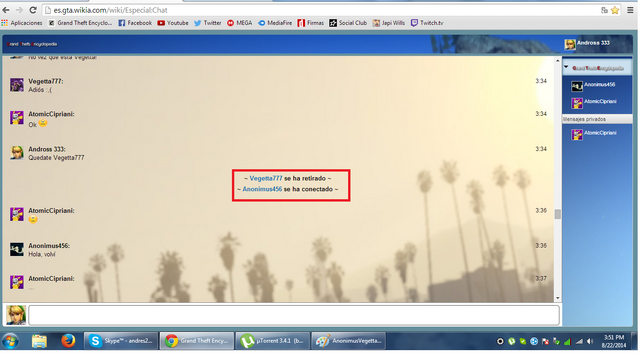
Task: Collapse the Grand Theft Encyclopedia user list arrow
Action: (x=566, y=67)
